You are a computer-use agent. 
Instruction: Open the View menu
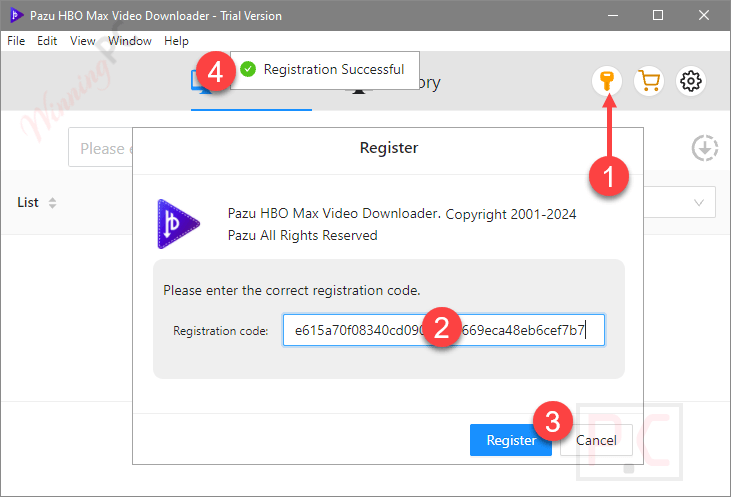pyautogui.click(x=83, y=41)
